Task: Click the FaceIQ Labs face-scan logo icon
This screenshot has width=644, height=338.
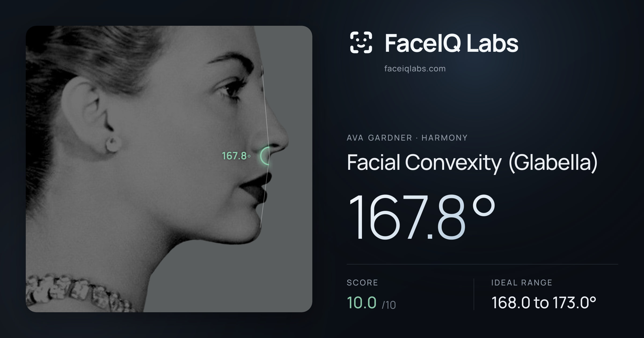Action: coord(361,42)
